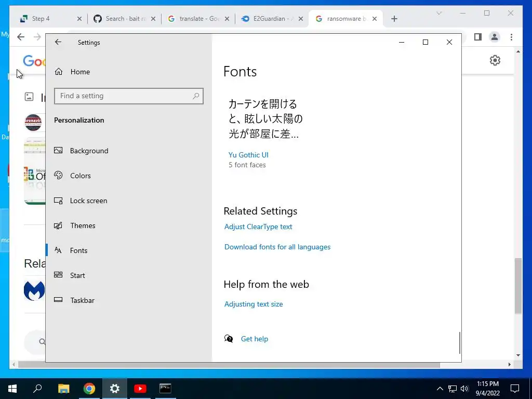Open Adjust ClearType text link
Screen dimensions: 532x399
point(258,227)
